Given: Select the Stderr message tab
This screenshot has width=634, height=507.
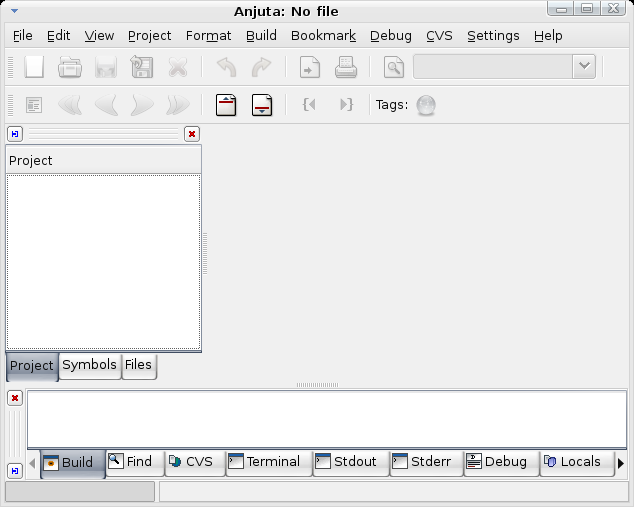Looking at the screenshot, I should [x=427, y=463].
